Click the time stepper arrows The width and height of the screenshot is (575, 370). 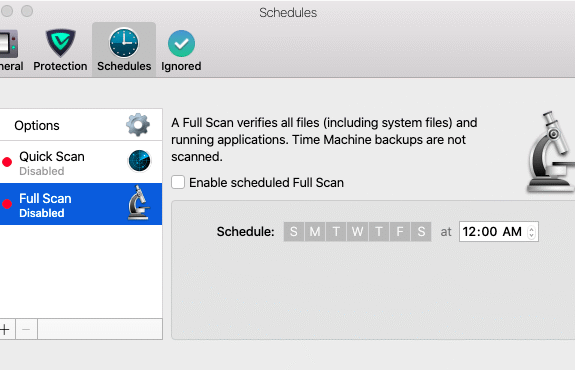[531, 232]
